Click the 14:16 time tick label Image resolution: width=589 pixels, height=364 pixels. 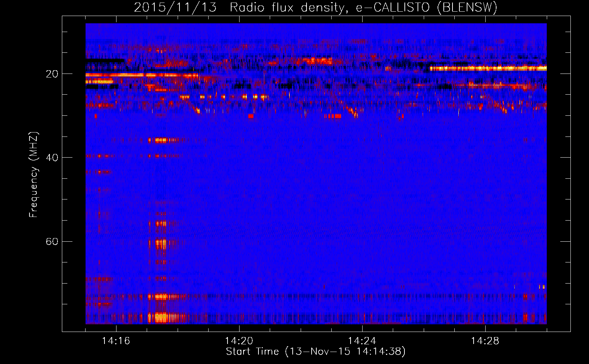116,341
